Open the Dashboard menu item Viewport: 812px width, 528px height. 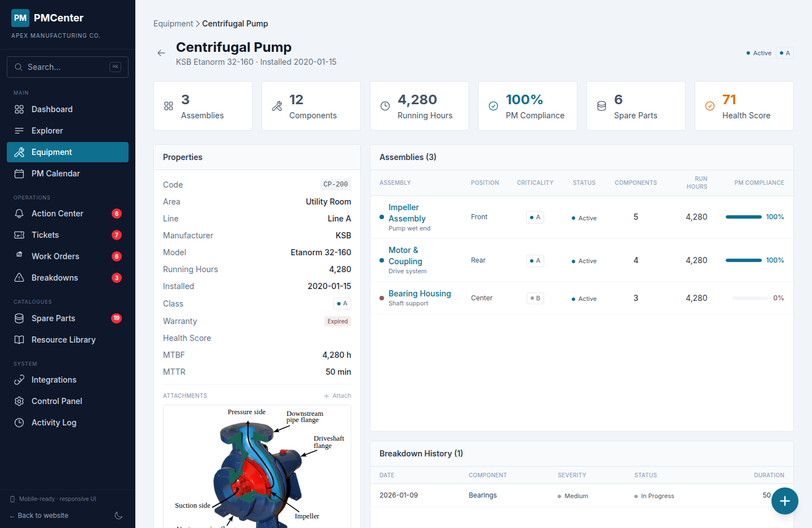(x=52, y=109)
